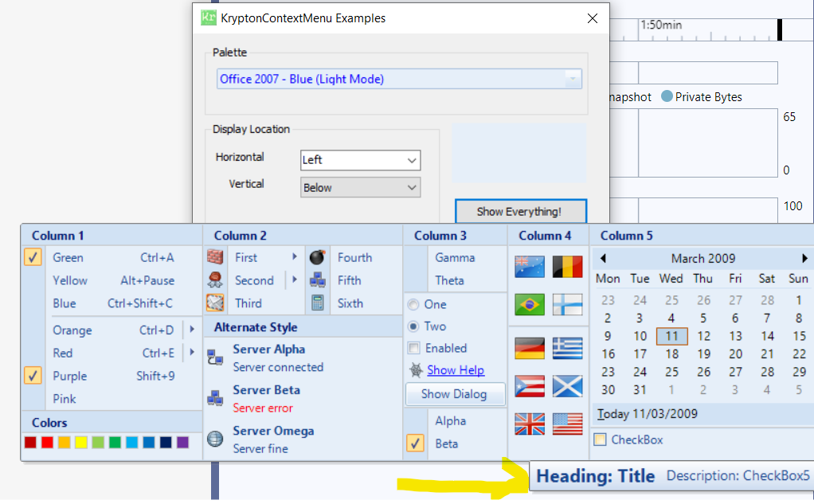Choose the Alpha menu item
The height and width of the screenshot is (504, 814).
tap(456, 420)
